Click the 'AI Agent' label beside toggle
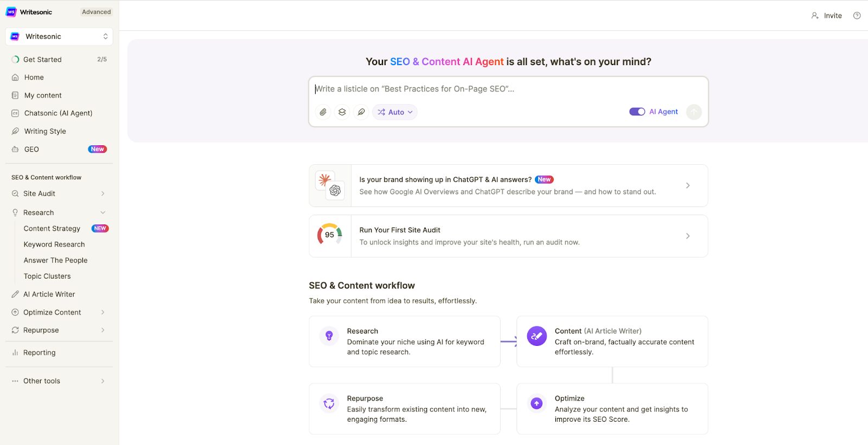The height and width of the screenshot is (445, 868). tap(663, 112)
